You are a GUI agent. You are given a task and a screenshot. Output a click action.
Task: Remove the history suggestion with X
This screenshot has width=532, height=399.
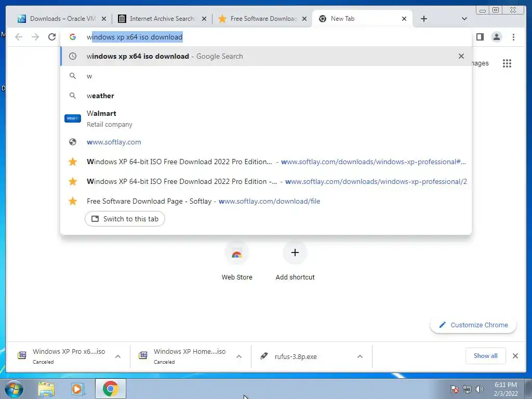tap(461, 56)
